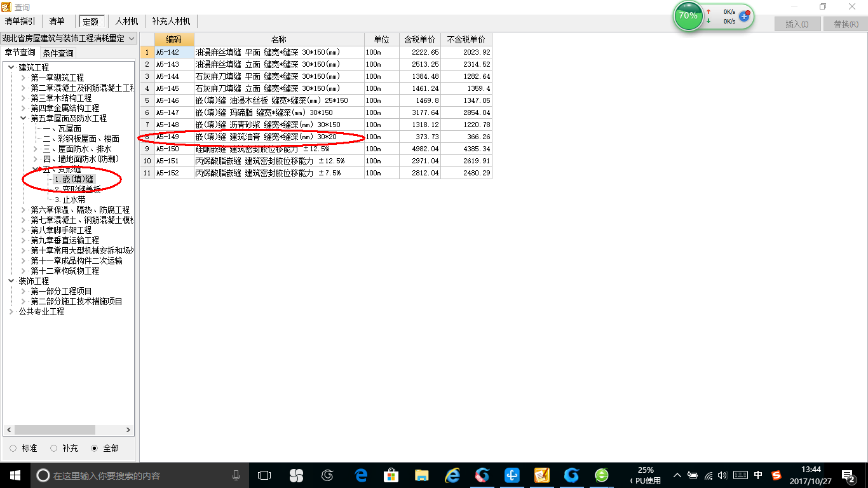Select tree item 1. 嵌(填)缝
Viewport: 868px width, 488px height.
click(74, 179)
